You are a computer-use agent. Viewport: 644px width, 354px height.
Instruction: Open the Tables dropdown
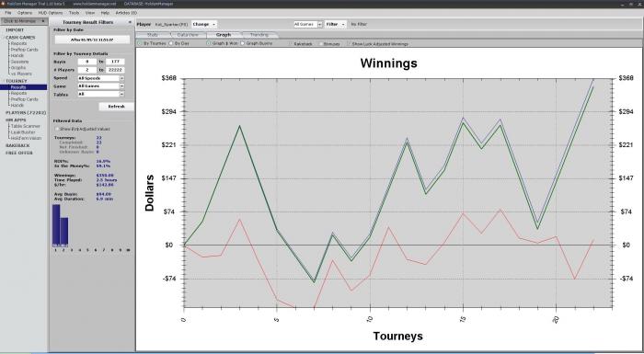point(100,94)
